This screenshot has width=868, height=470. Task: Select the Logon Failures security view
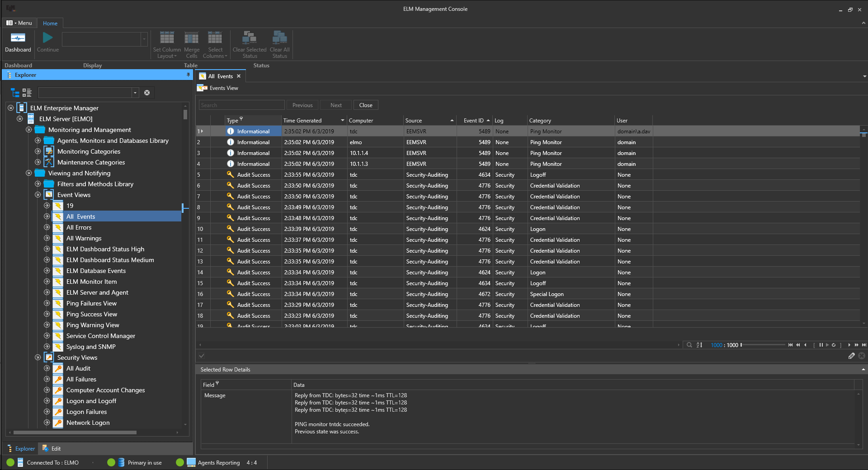click(x=86, y=412)
